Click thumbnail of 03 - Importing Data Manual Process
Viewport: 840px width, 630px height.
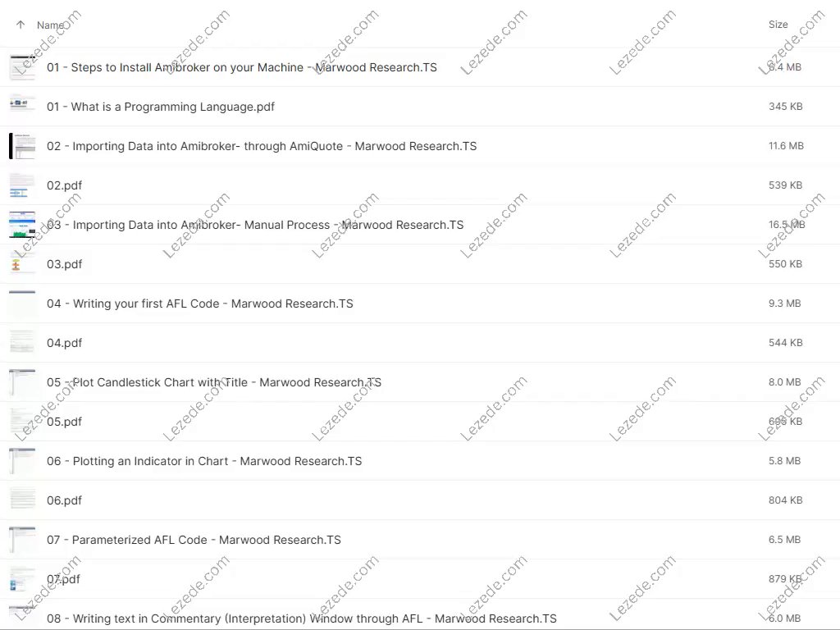(x=22, y=225)
